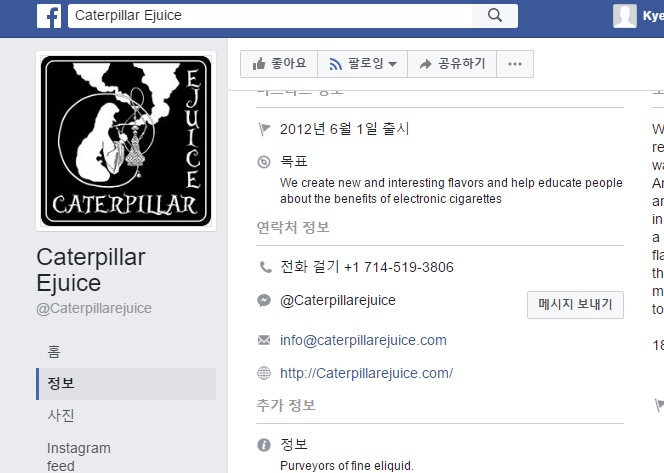
Task: Open the 팔로잉 following dropdown
Action: (362, 64)
